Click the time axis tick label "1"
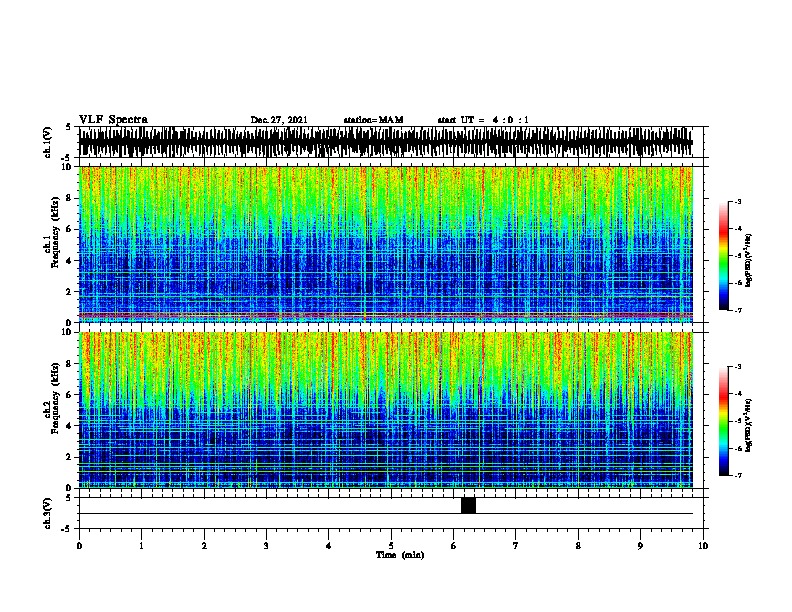The height and width of the screenshot is (612, 792). [141, 545]
